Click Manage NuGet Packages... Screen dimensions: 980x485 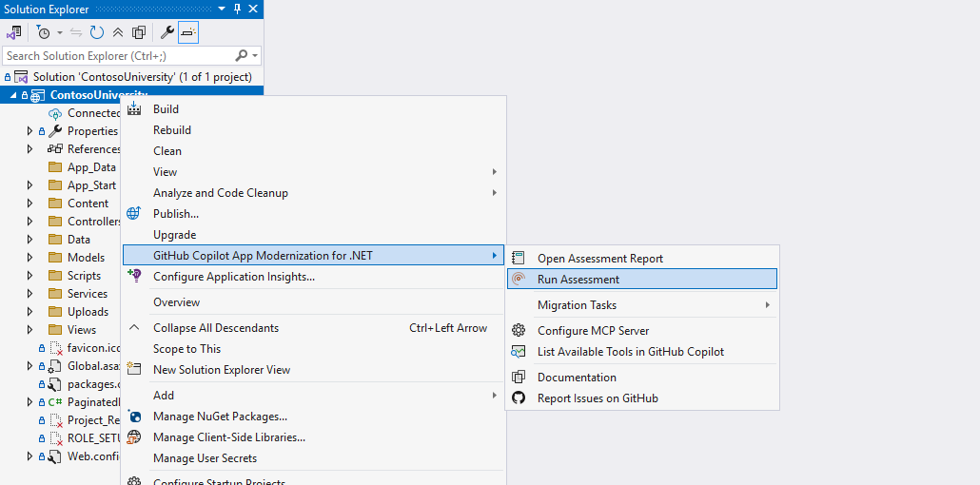(x=312, y=417)
